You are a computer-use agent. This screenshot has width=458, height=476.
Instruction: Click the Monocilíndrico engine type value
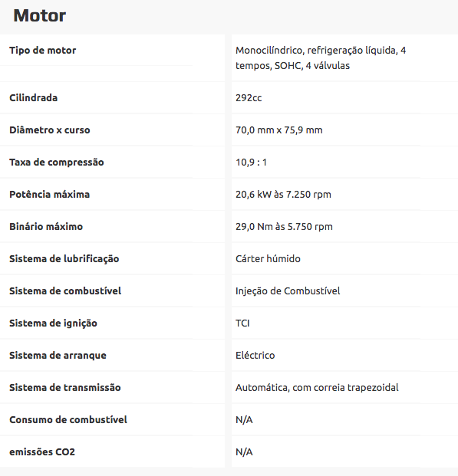(x=321, y=58)
